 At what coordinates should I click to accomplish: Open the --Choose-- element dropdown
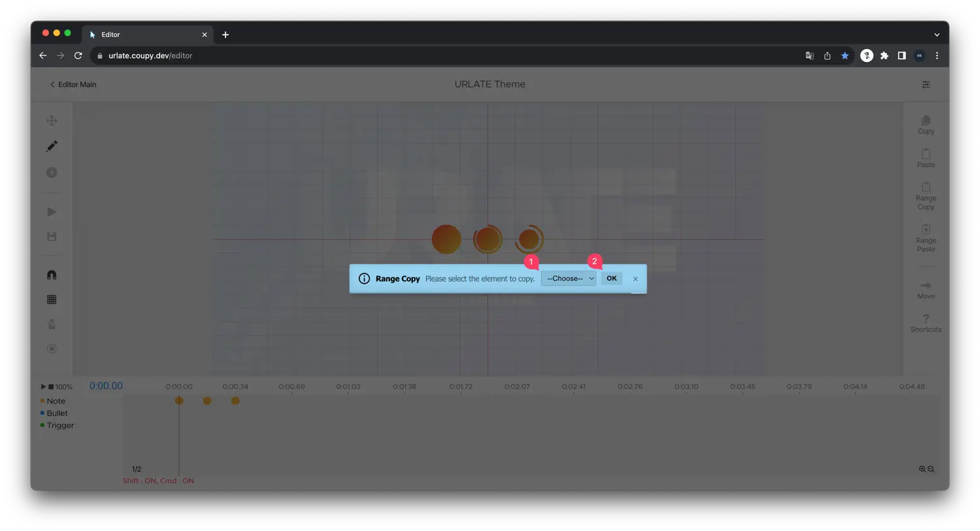tap(568, 278)
